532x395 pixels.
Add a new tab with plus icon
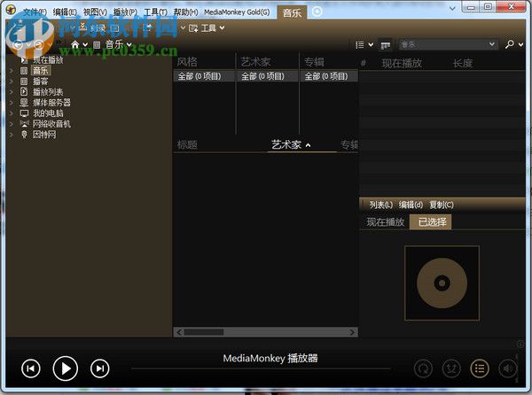point(317,12)
